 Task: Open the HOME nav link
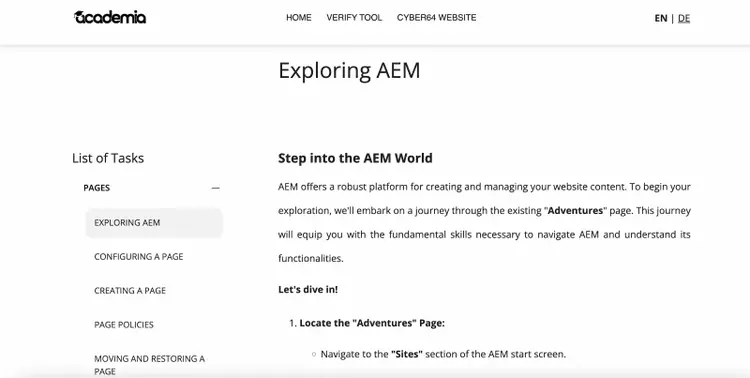(298, 18)
